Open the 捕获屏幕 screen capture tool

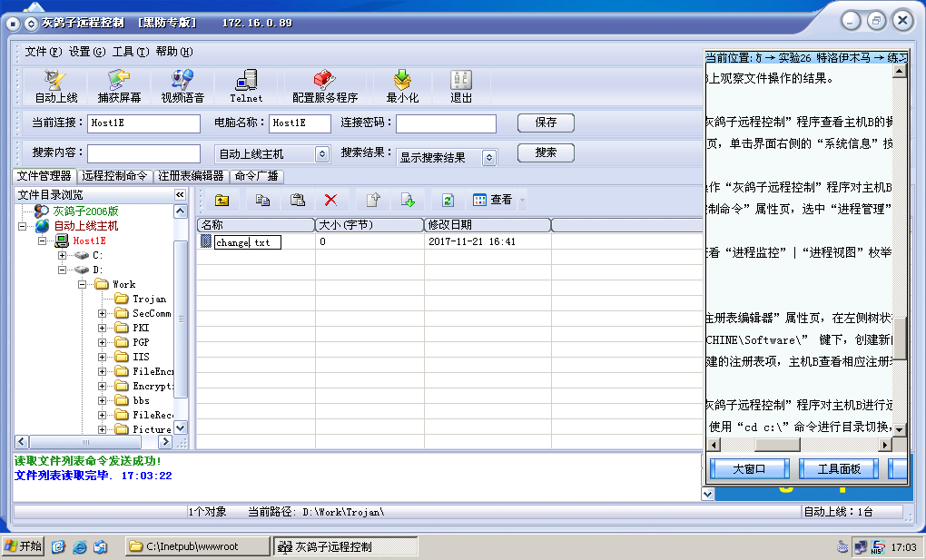pyautogui.click(x=119, y=86)
